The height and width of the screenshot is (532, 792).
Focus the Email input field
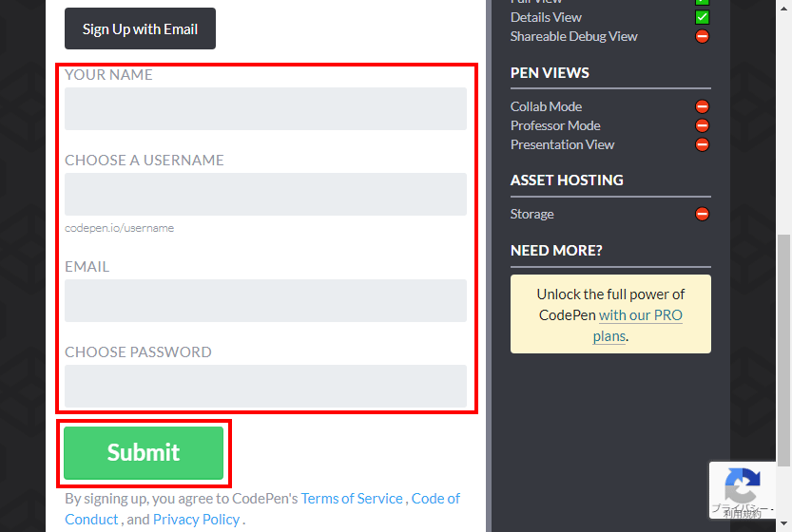265,301
